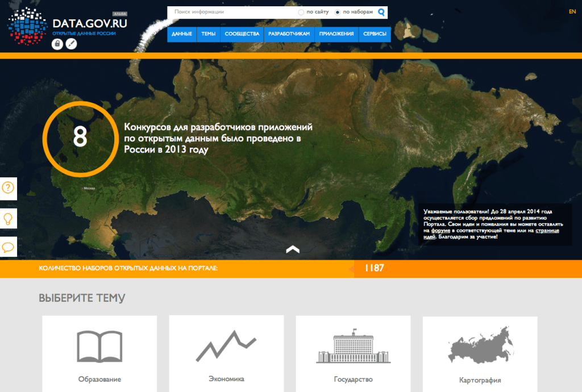
Task: Select the Экономика chart icon
Action: tap(226, 346)
